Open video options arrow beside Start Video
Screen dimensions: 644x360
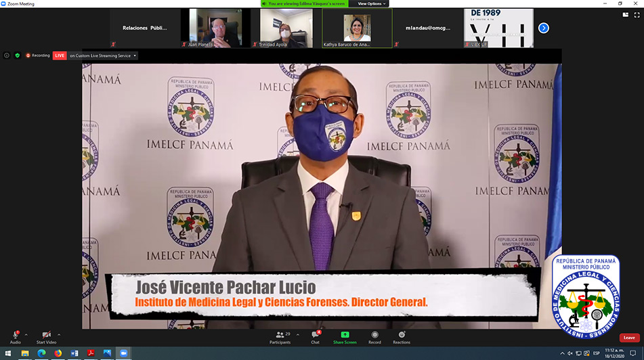[59, 335]
